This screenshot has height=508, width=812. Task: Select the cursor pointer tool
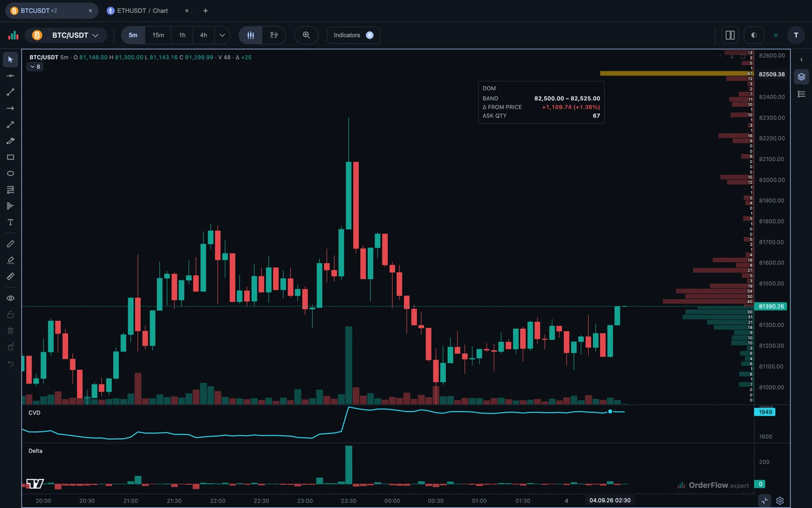[10, 59]
